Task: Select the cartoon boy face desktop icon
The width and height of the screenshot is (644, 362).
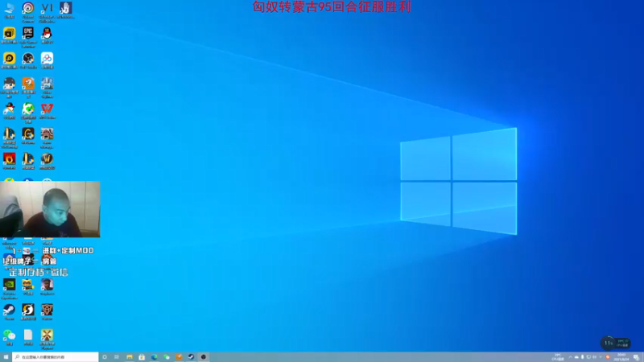Action: pos(9,87)
